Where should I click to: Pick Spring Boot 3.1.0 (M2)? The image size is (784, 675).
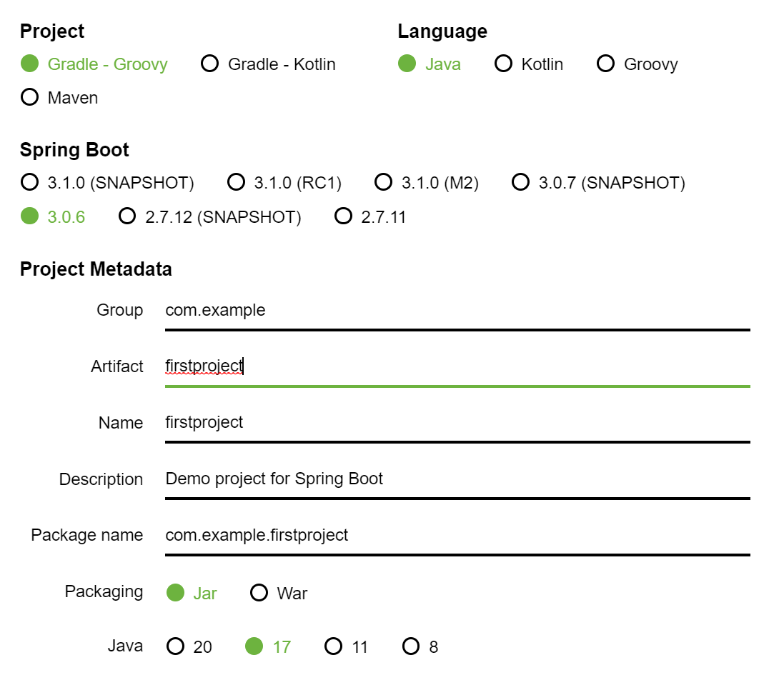point(384,183)
